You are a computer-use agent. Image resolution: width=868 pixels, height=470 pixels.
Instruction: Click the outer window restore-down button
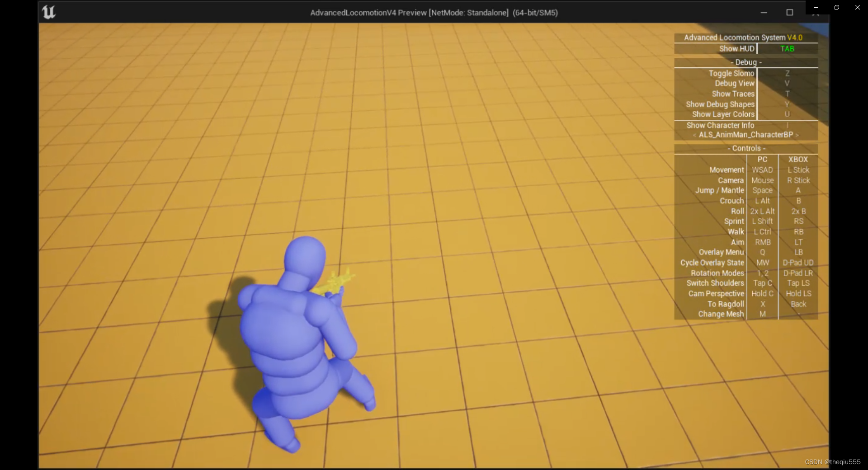(837, 7)
